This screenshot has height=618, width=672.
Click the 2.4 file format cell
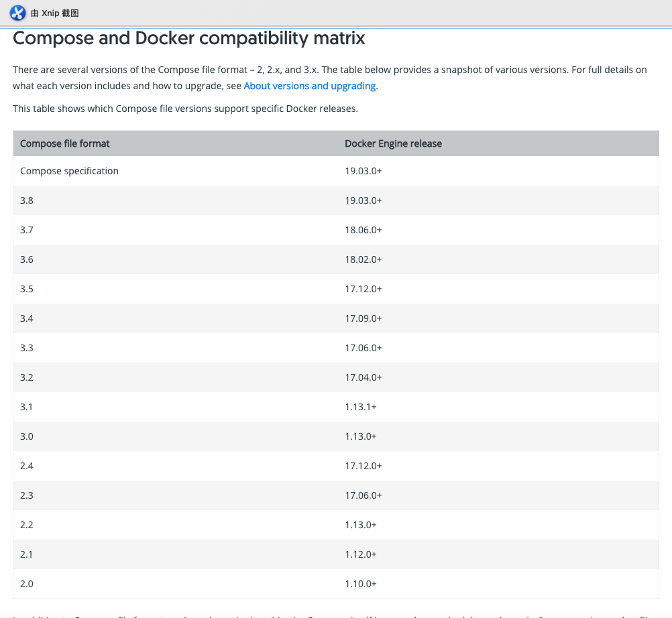27,466
